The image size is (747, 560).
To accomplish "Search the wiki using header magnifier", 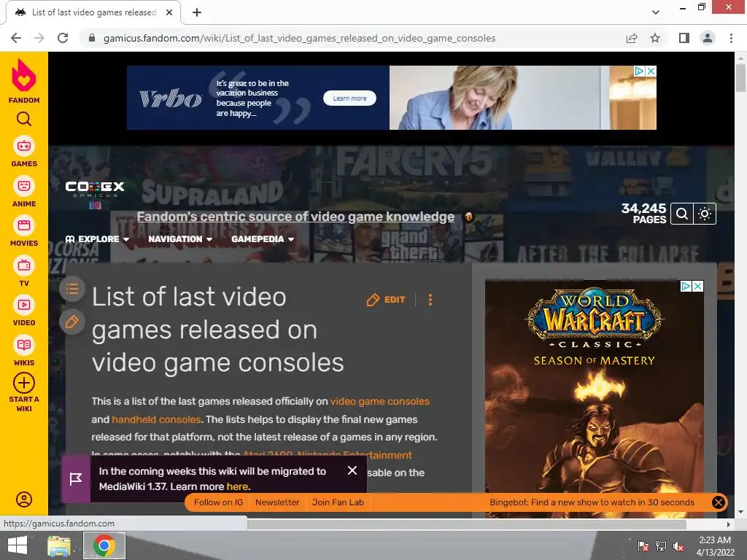I will pyautogui.click(x=681, y=214).
